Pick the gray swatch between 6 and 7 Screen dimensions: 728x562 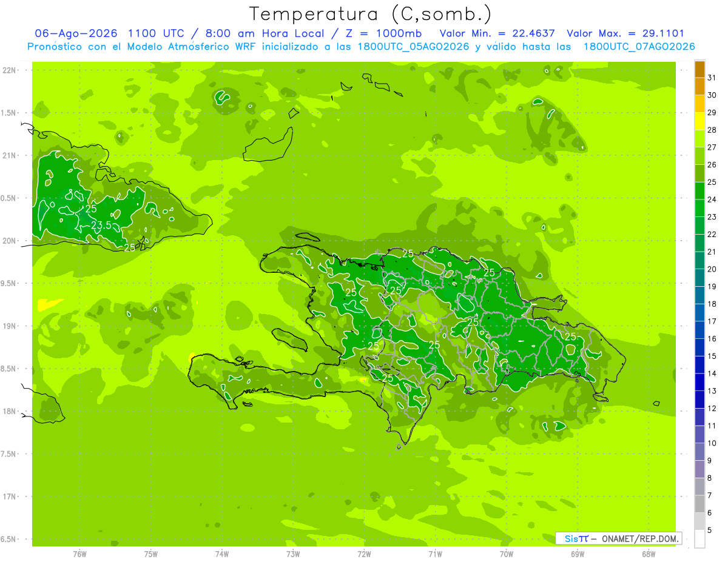(699, 504)
